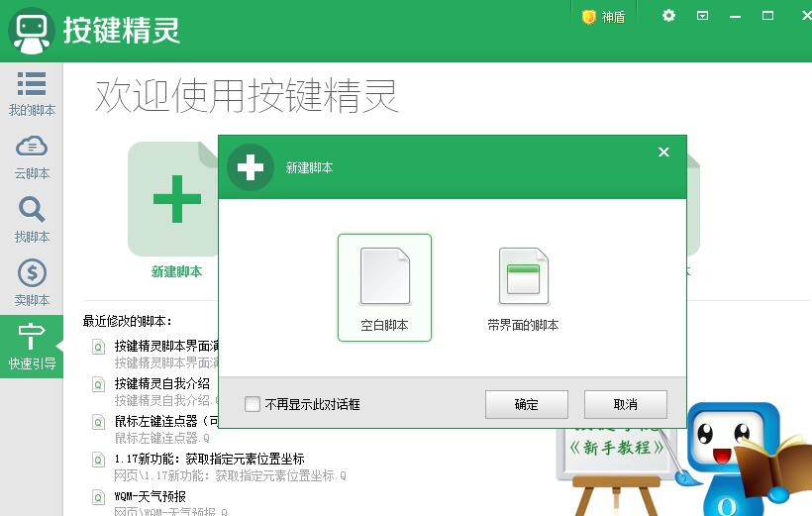This screenshot has height=516, width=812.
Task: Click the file icon beside WQM-天气预报
Action: coord(98,497)
